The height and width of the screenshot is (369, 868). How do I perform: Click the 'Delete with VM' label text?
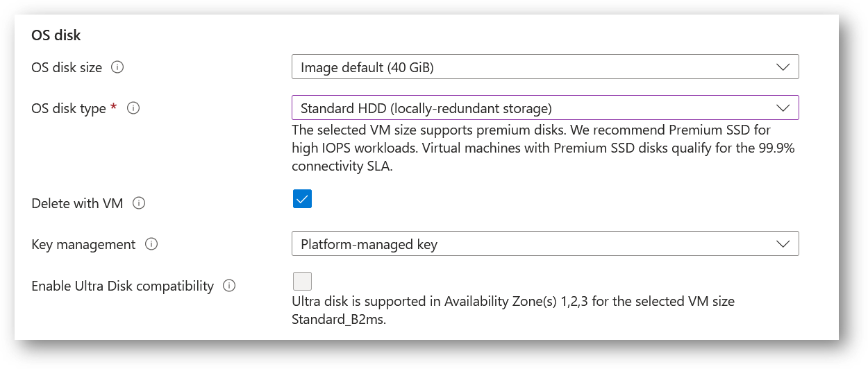click(x=77, y=203)
